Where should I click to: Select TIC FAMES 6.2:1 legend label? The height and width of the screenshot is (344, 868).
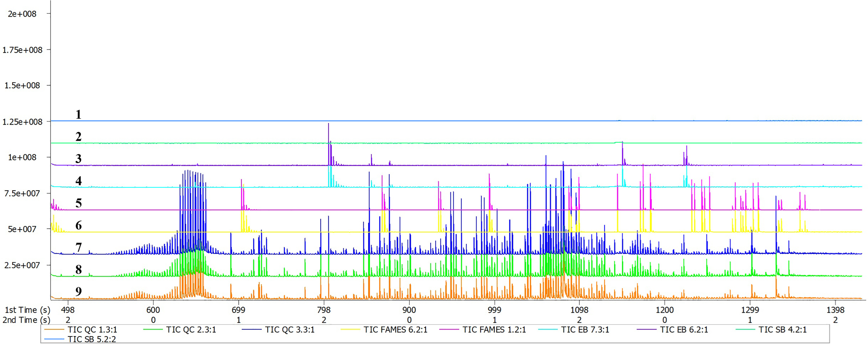pyautogui.click(x=395, y=330)
